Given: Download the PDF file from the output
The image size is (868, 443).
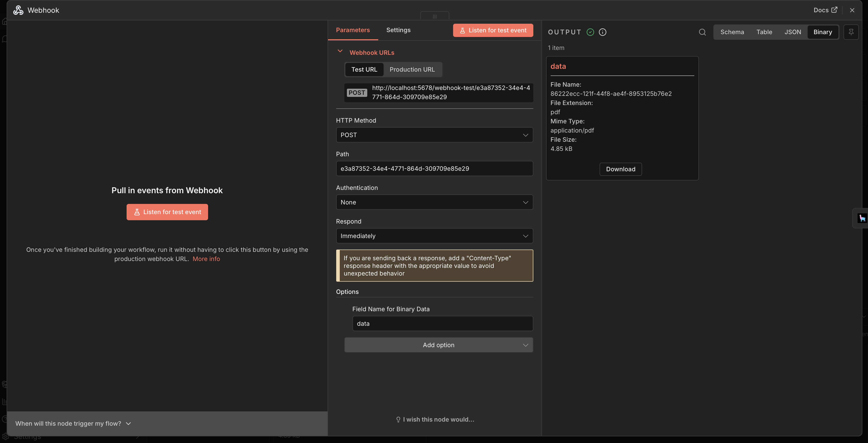Looking at the screenshot, I should [620, 169].
